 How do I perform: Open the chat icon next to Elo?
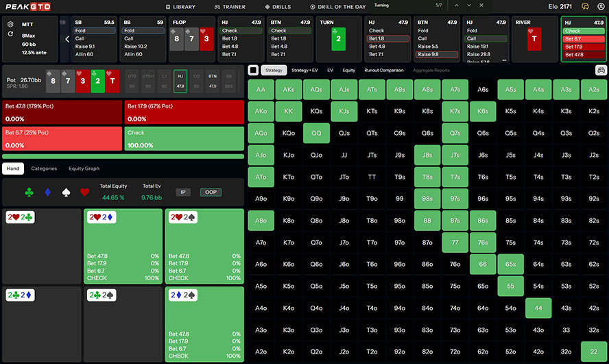point(585,7)
